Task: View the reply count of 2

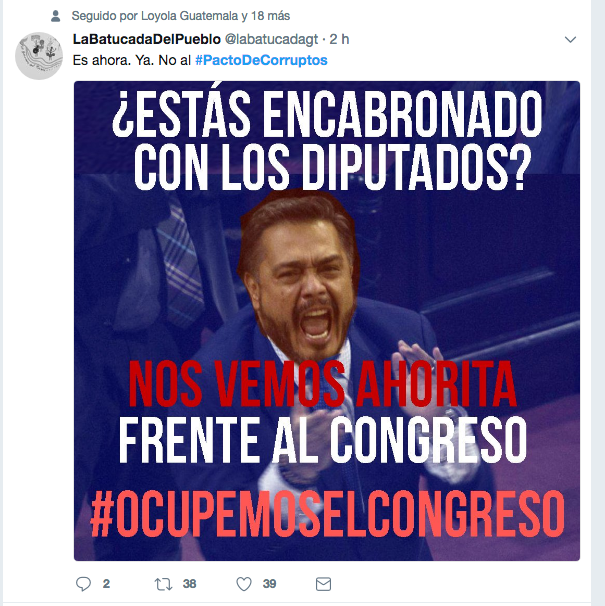Action: point(106,584)
